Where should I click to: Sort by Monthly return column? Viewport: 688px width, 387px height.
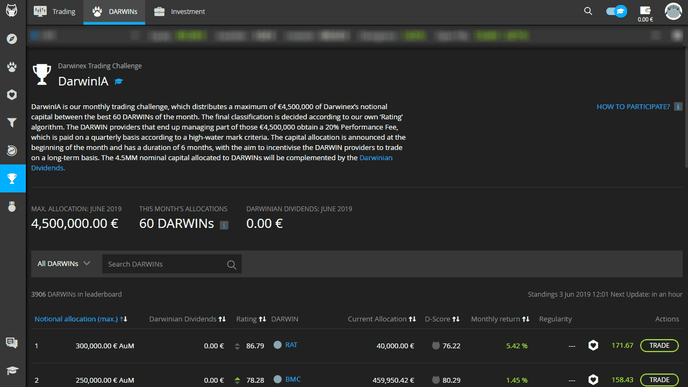click(x=500, y=319)
